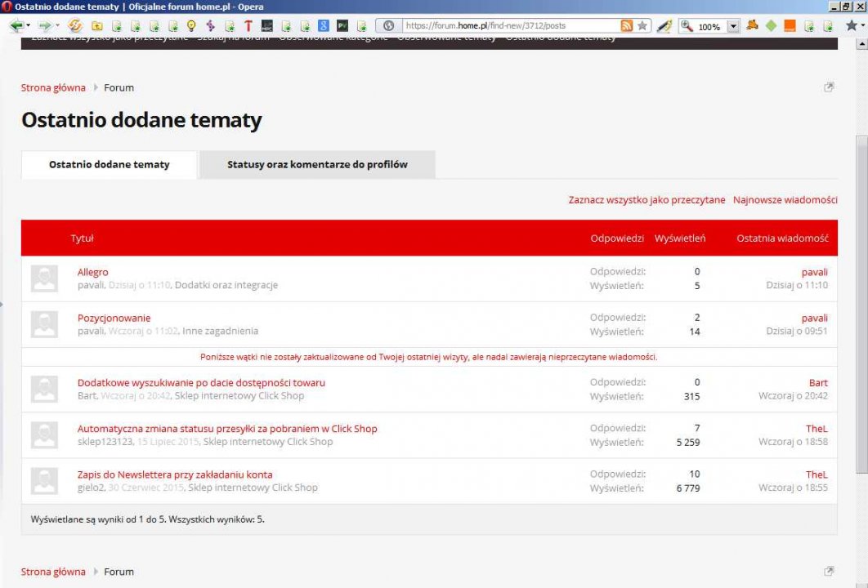Click the avatar in the Pozycjonowanie row

tap(44, 324)
